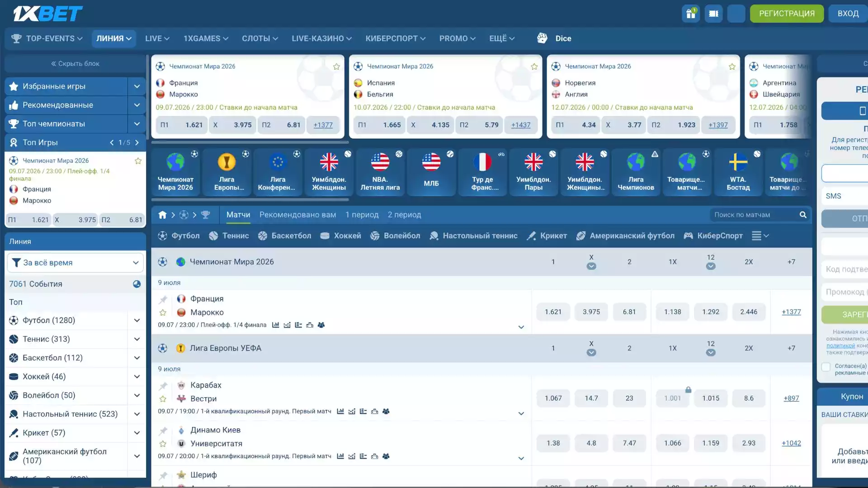Expand extra markets for Франция vs Марокко

pyautogui.click(x=521, y=327)
